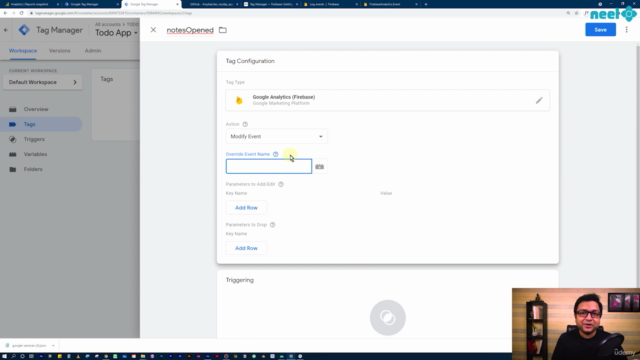Open taskbar search icon
Image resolution: width=640 pixels, height=360 pixels.
(x=13, y=356)
